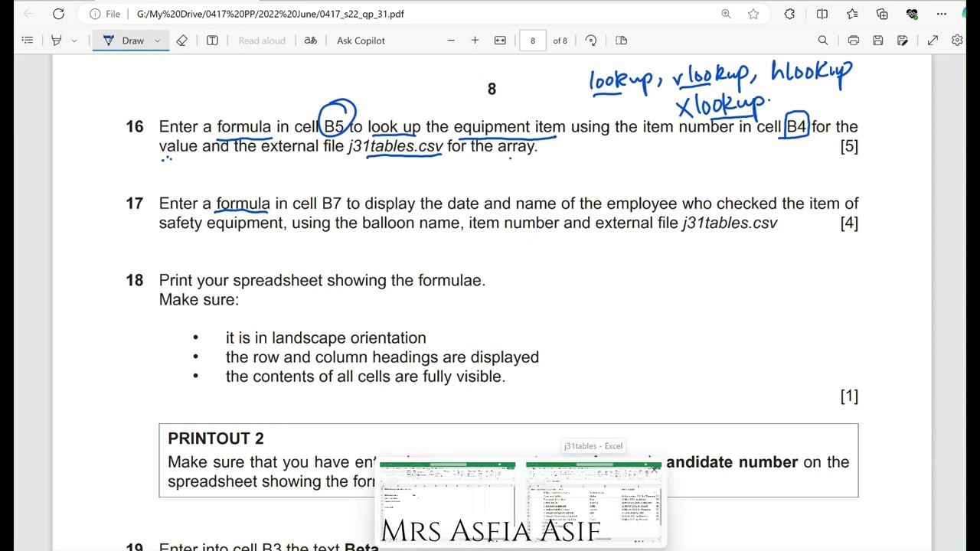Click the word formula in question 17
This screenshot has width=980, height=551.
[x=243, y=204]
